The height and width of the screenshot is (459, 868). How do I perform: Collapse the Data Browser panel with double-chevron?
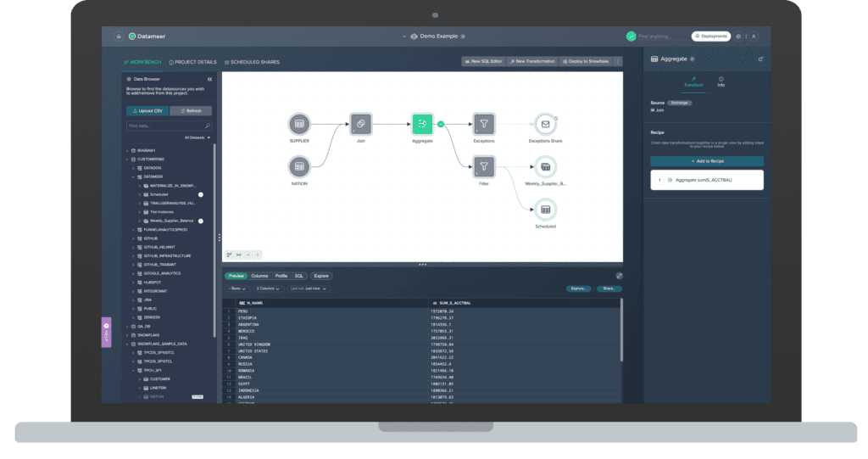point(209,79)
